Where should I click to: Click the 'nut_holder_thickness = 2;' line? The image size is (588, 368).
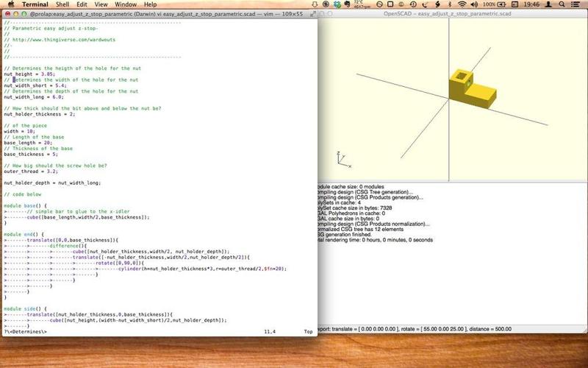tap(40, 114)
